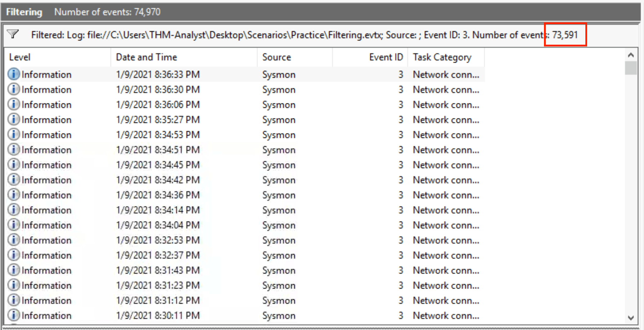Click info icon of 8:34:45 PM event

click(x=14, y=165)
